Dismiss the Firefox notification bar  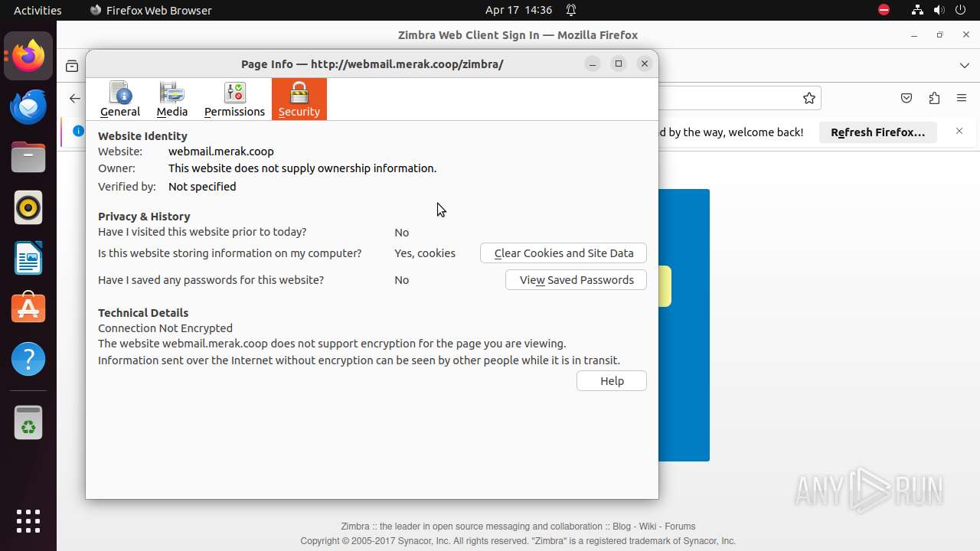coord(959,132)
